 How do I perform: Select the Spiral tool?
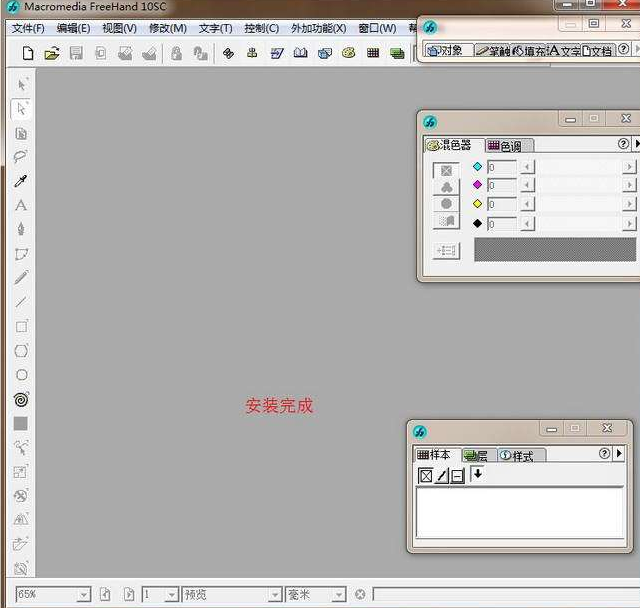[21, 399]
